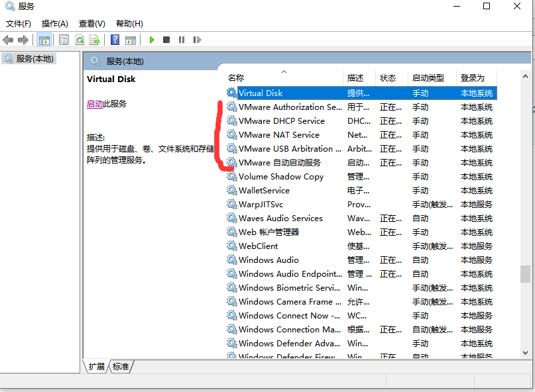535x392 pixels.
Task: Select VMware DHCP Service row
Action: coord(361,121)
